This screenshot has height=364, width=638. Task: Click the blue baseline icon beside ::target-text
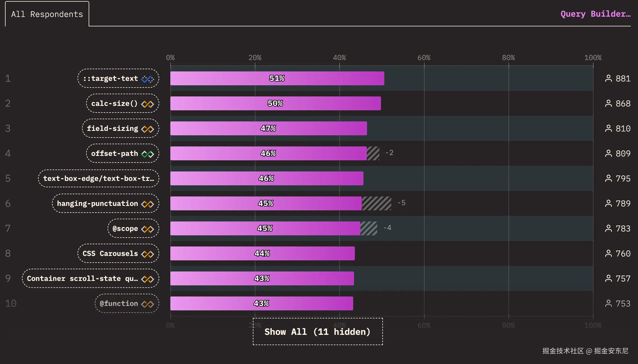coord(148,79)
